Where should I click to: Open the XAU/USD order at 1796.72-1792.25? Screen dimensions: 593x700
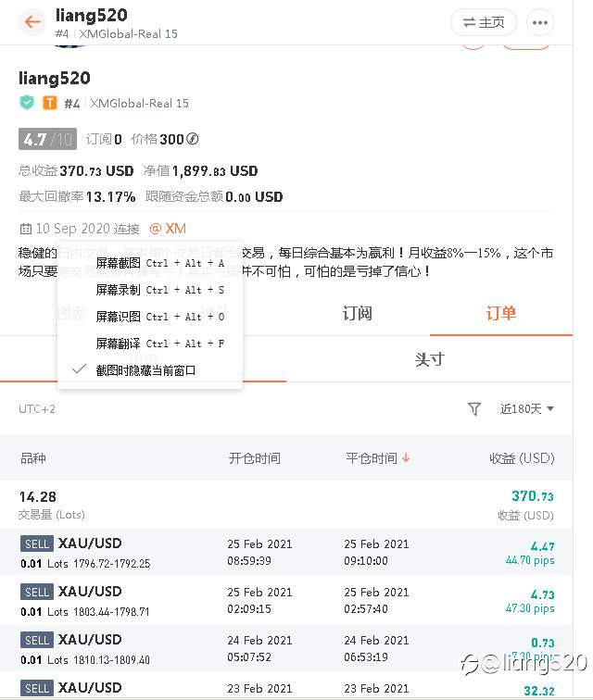[x=286, y=552]
